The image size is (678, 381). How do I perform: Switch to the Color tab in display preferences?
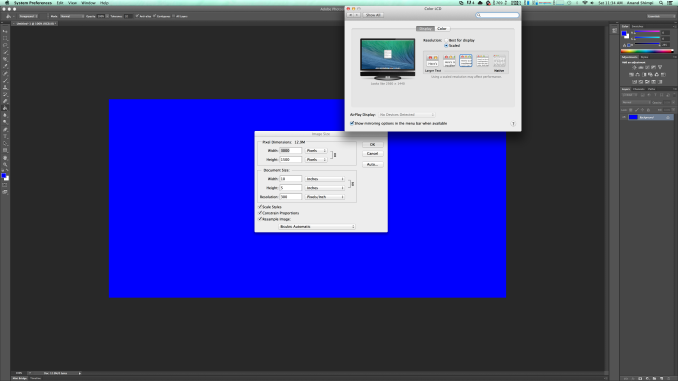[x=442, y=29]
